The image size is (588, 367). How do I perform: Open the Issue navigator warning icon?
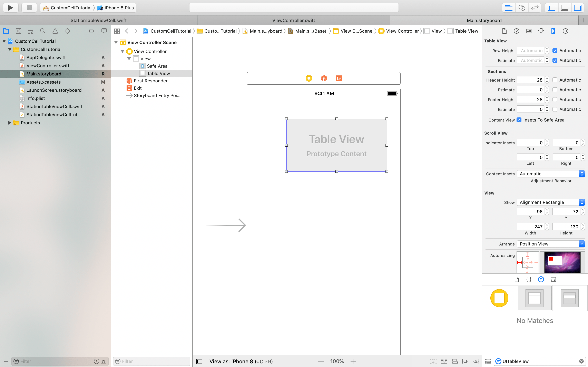coord(55,31)
